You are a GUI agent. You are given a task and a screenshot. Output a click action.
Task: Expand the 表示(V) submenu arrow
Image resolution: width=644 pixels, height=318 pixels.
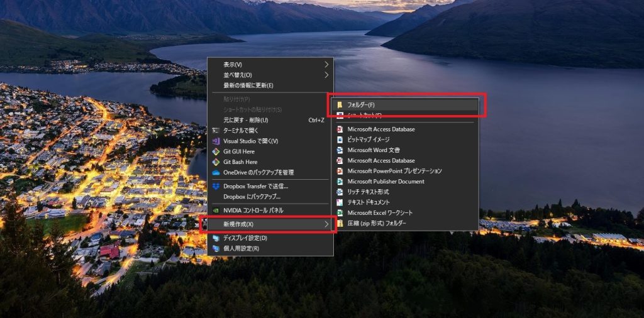pos(326,64)
